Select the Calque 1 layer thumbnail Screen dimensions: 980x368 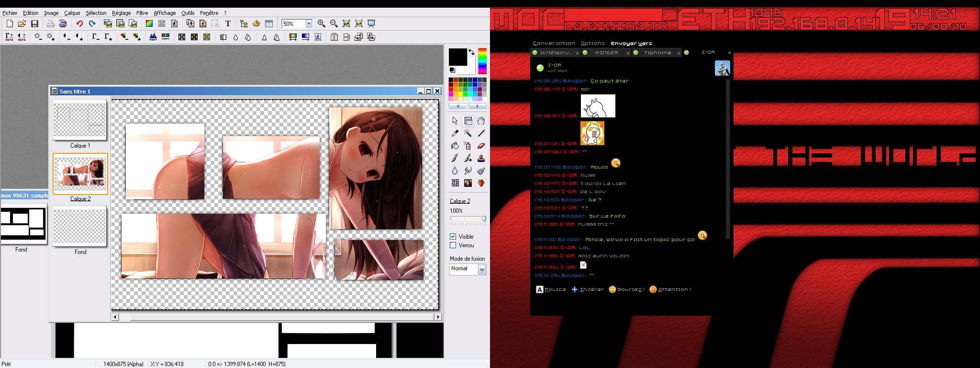click(x=80, y=120)
